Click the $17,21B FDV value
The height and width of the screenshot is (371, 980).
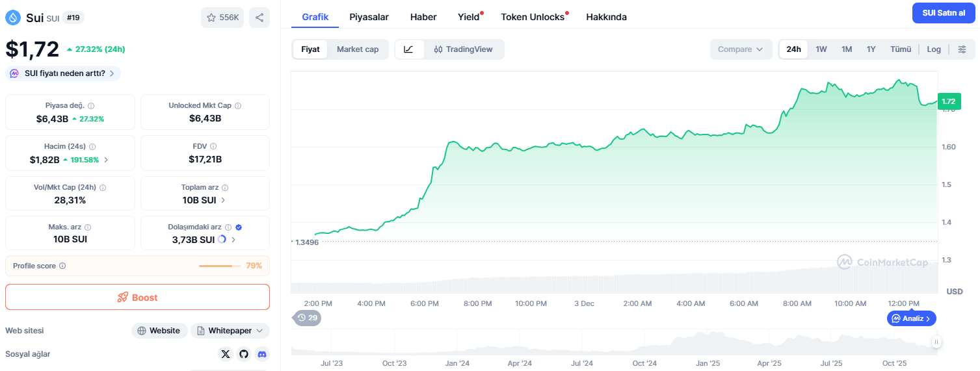click(x=205, y=159)
